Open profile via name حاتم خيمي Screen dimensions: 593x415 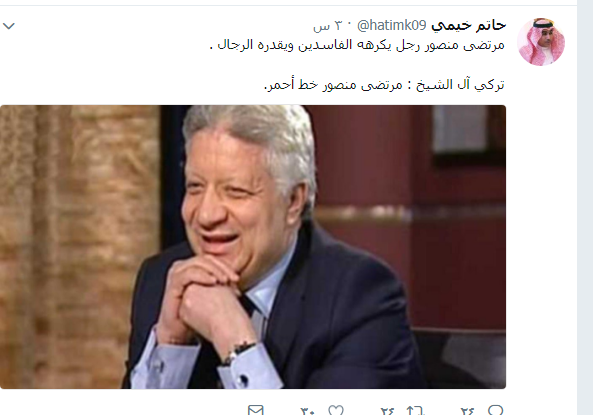469,25
